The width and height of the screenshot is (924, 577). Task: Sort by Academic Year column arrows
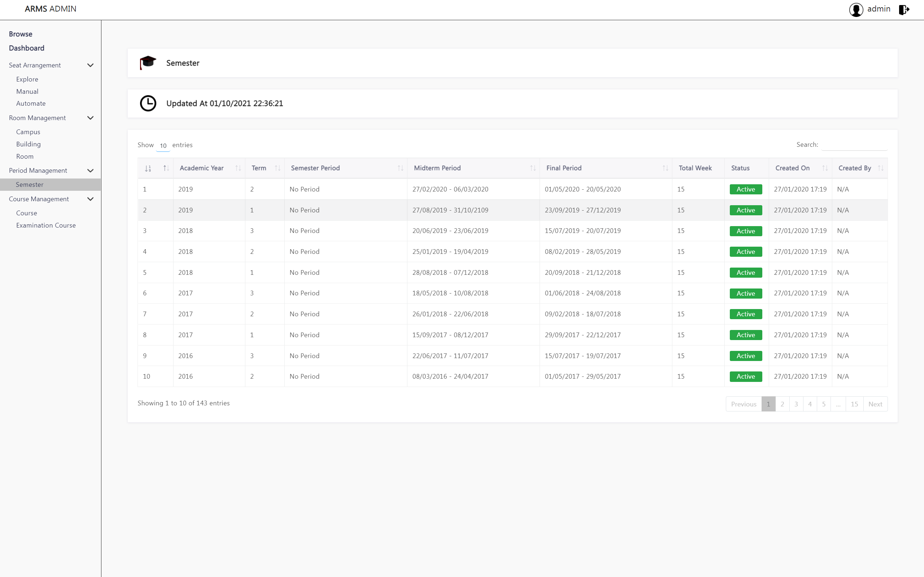[238, 168]
